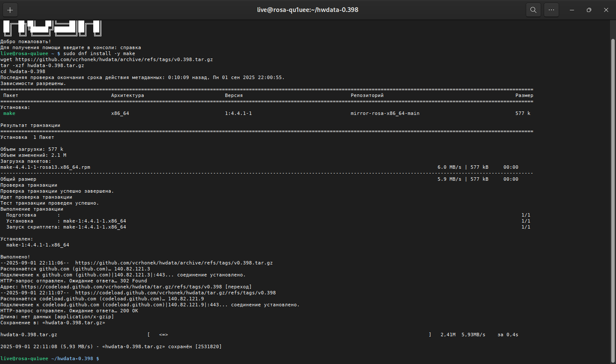
Task: Minimize the terminal window
Action: pos(572,10)
